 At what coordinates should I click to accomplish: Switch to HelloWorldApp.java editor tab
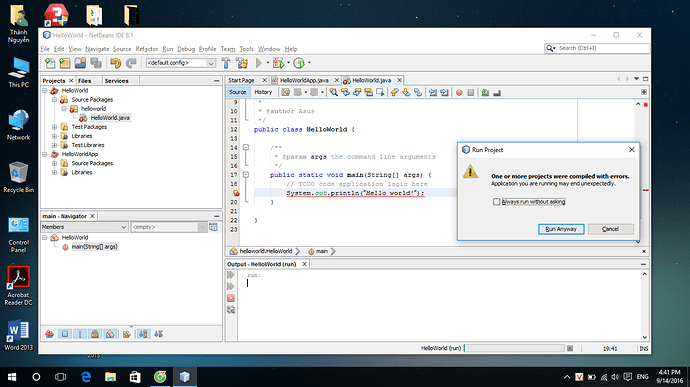(304, 80)
